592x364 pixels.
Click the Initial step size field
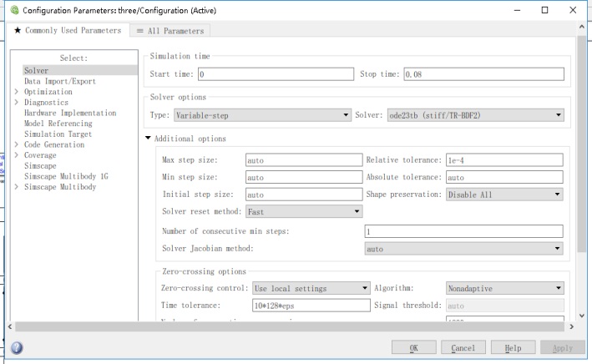pos(304,195)
